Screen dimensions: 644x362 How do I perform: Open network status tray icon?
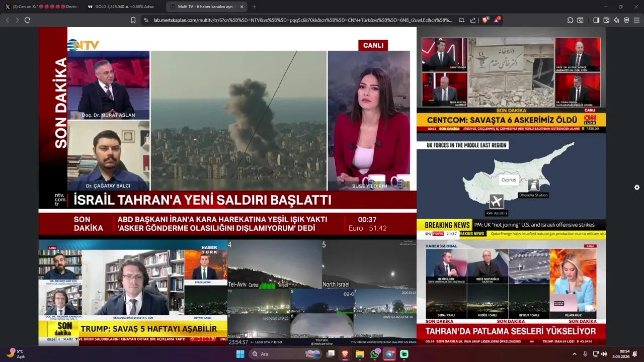(596, 354)
